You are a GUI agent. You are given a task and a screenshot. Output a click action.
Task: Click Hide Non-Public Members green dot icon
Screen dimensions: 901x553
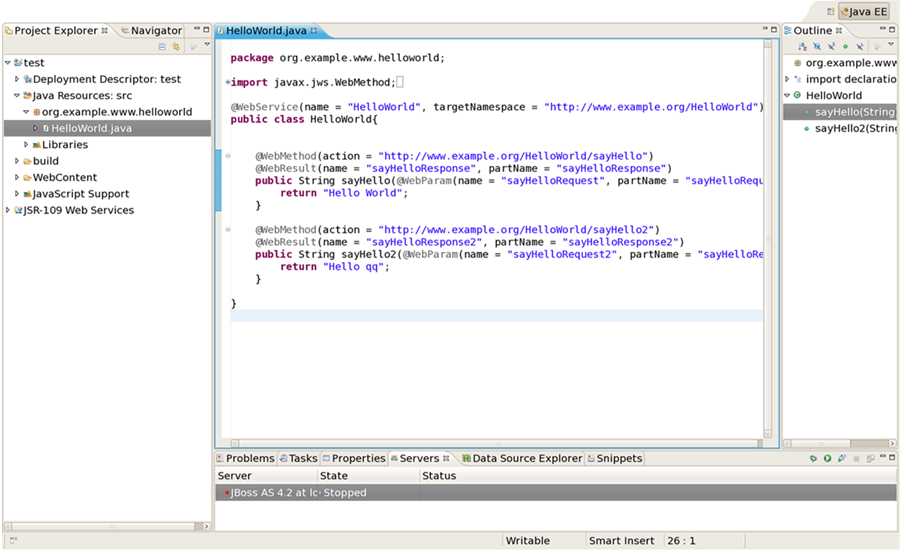[x=845, y=46]
